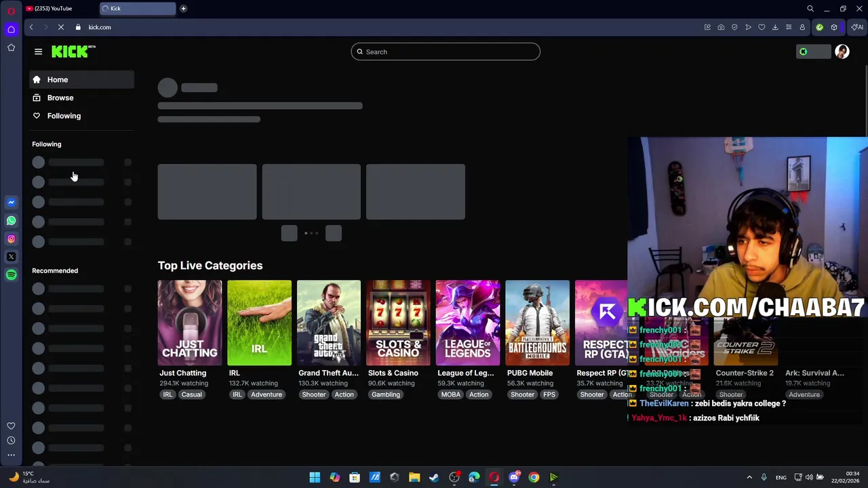This screenshot has width=868, height=488.
Task: View site info via padlock icon
Action: point(78,27)
